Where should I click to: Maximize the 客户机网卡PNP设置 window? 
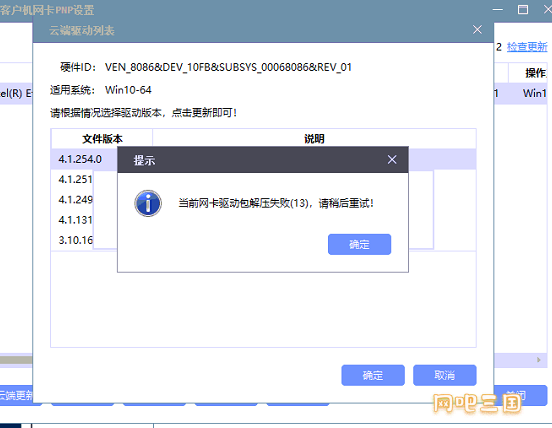click(523, 10)
